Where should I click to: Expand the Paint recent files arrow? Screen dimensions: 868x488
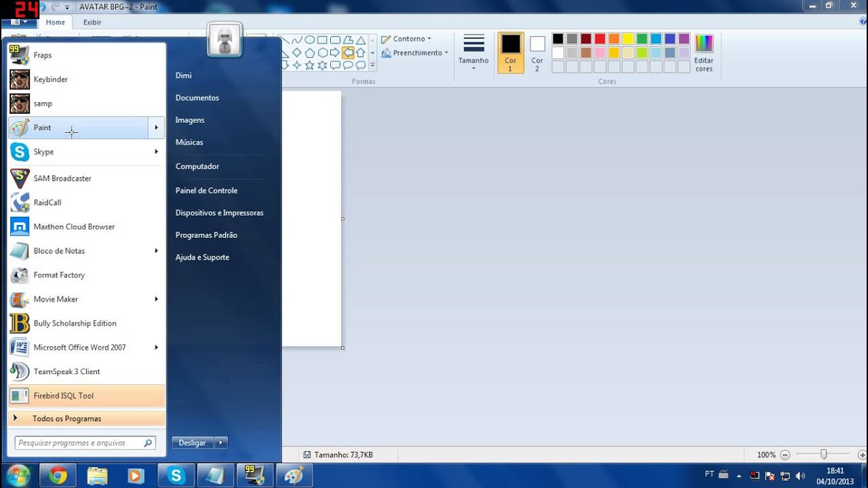click(x=157, y=127)
